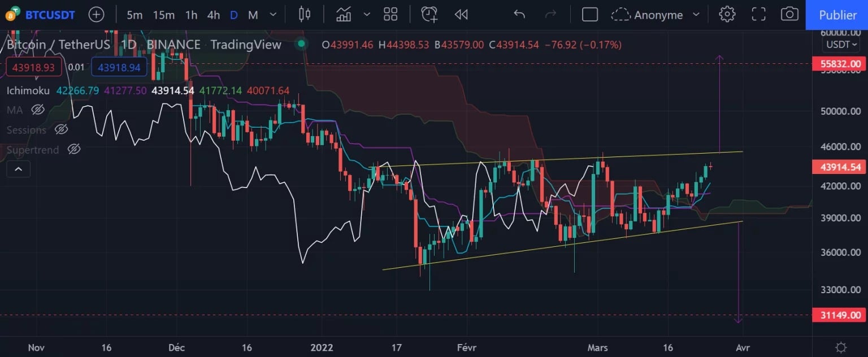Click the open price O43991.46

coord(348,45)
